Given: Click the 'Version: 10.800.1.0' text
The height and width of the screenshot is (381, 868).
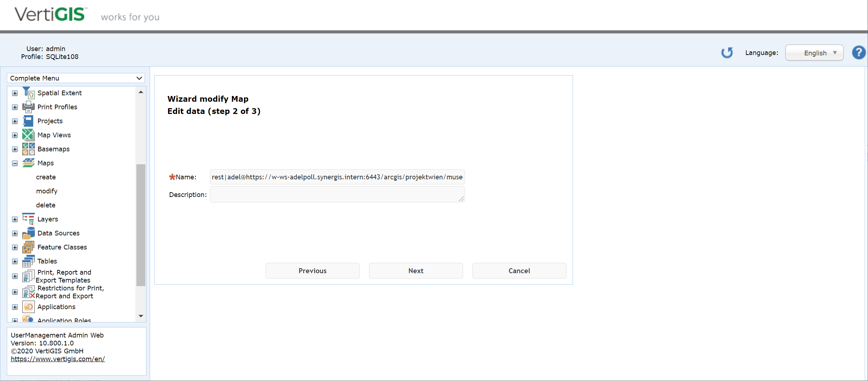Looking at the screenshot, I should (x=42, y=343).
